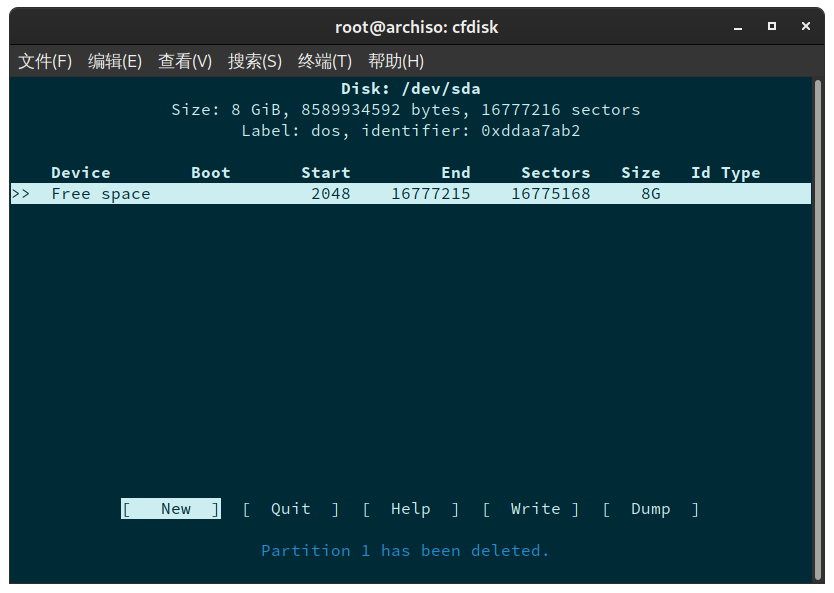
Task: Select the Quit option in cfdisk
Action: point(290,509)
